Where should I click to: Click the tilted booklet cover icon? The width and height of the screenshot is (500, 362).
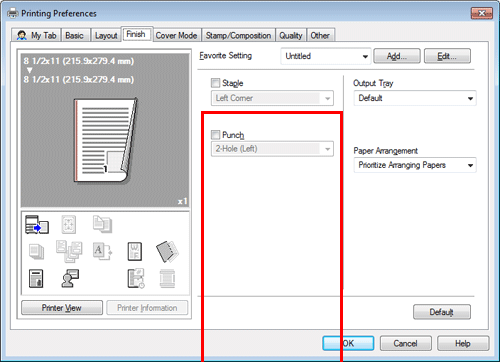point(167,252)
